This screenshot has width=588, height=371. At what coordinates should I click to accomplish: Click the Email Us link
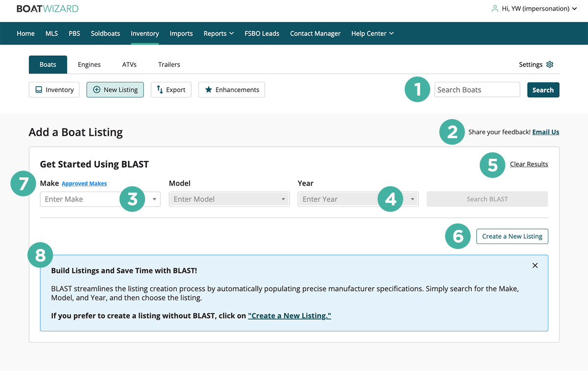pyautogui.click(x=545, y=132)
